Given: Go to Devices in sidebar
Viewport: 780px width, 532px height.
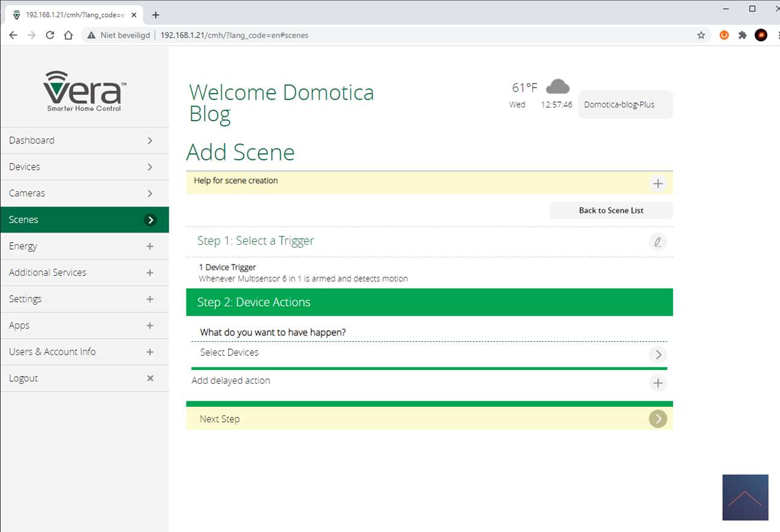Looking at the screenshot, I should coord(84,167).
